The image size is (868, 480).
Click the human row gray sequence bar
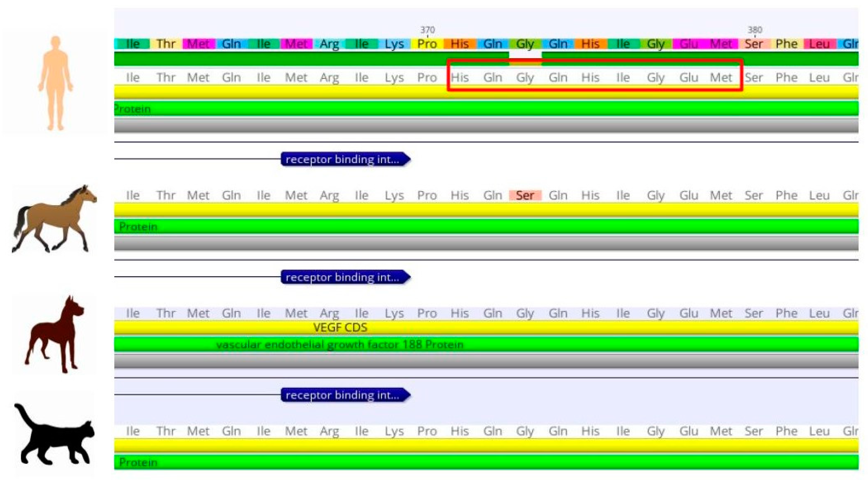coord(485,125)
